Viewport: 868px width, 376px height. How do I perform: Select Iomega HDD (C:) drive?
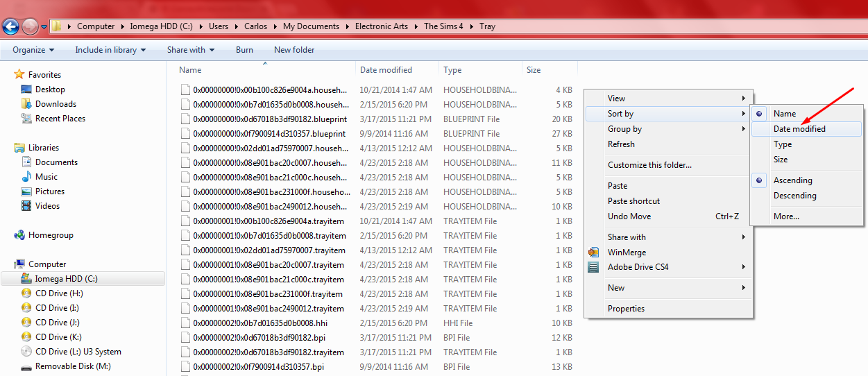[x=83, y=279]
